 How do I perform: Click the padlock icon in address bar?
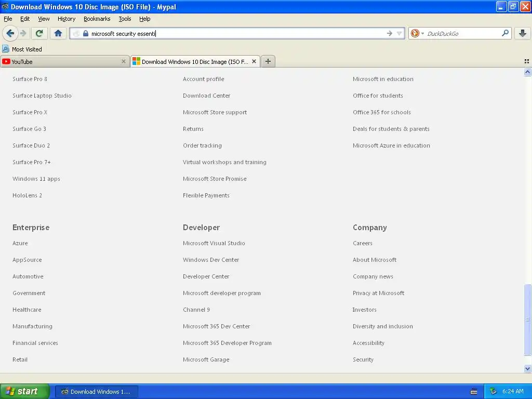pyautogui.click(x=86, y=33)
